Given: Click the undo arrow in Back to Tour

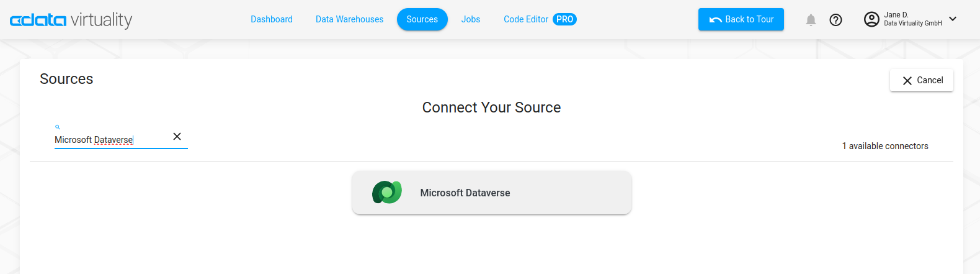Looking at the screenshot, I should 715,20.
